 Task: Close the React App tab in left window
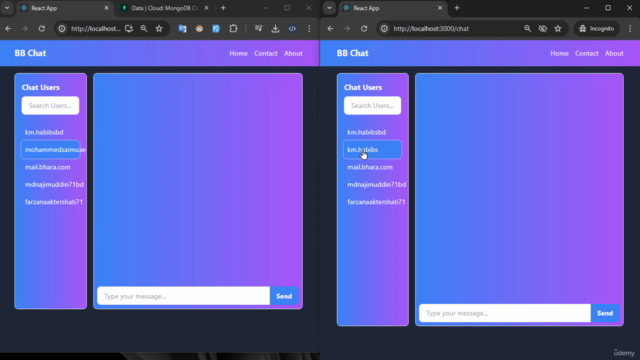107,8
